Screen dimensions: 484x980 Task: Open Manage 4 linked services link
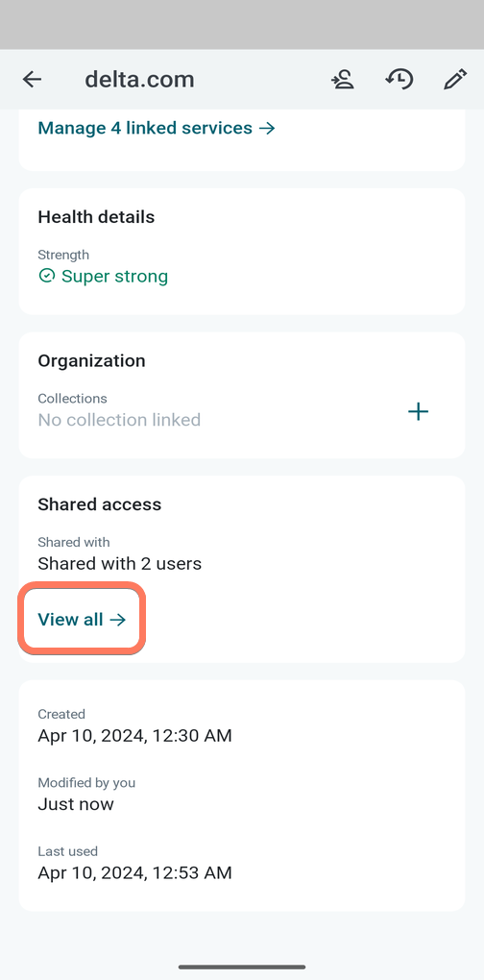(157, 128)
